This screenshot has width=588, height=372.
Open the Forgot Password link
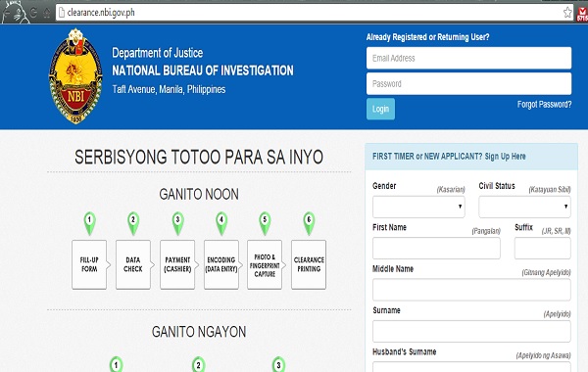[544, 104]
